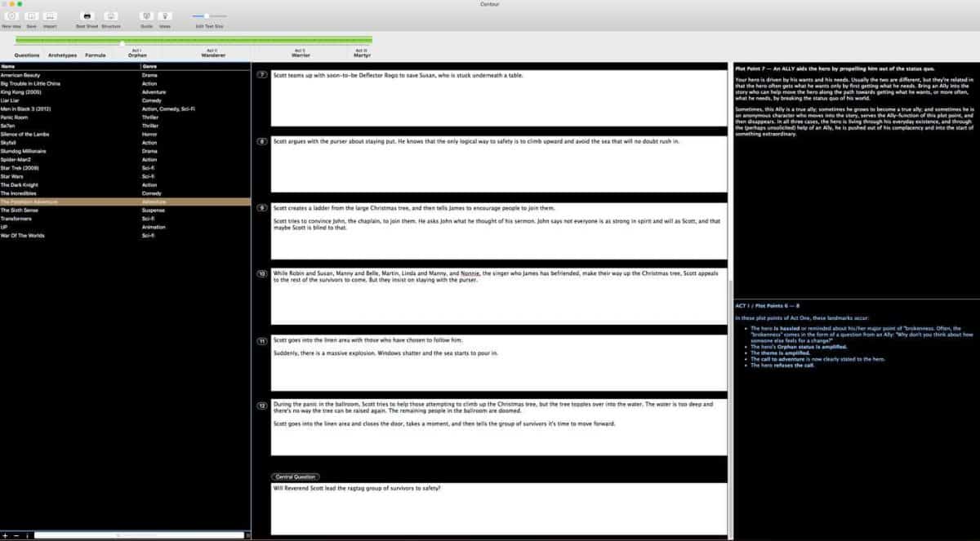Image resolution: width=980 pixels, height=541 pixels.
Task: Open the Import tool
Action: click(50, 16)
